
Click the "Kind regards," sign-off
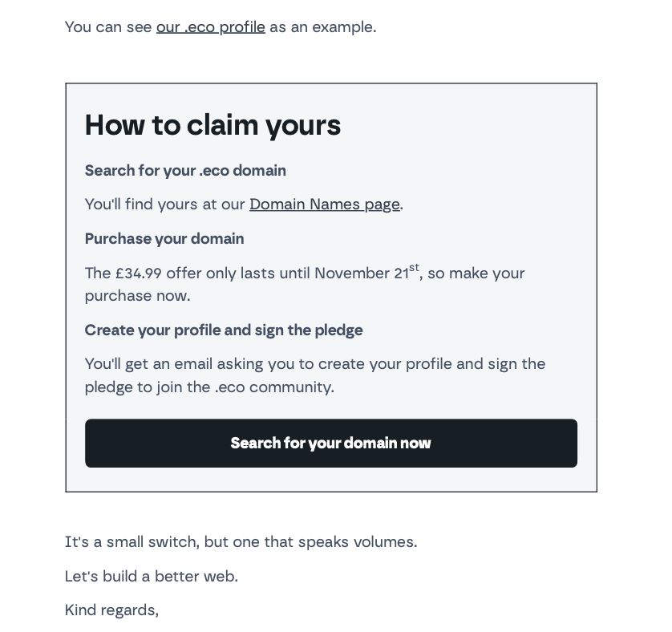tap(111, 610)
